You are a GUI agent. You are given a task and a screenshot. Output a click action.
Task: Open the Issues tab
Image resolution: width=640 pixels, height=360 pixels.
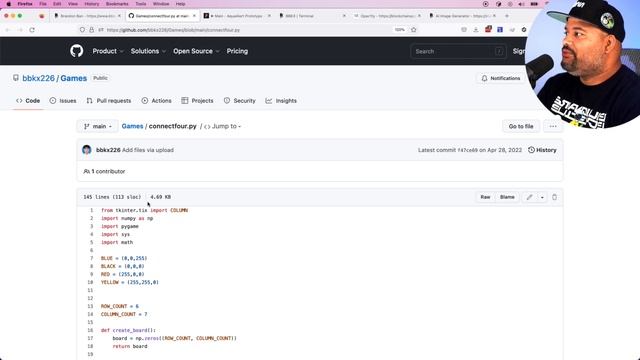[x=63, y=100]
